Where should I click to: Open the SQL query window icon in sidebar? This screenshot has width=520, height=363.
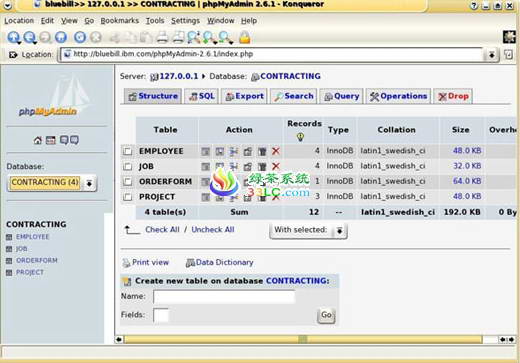tap(51, 140)
